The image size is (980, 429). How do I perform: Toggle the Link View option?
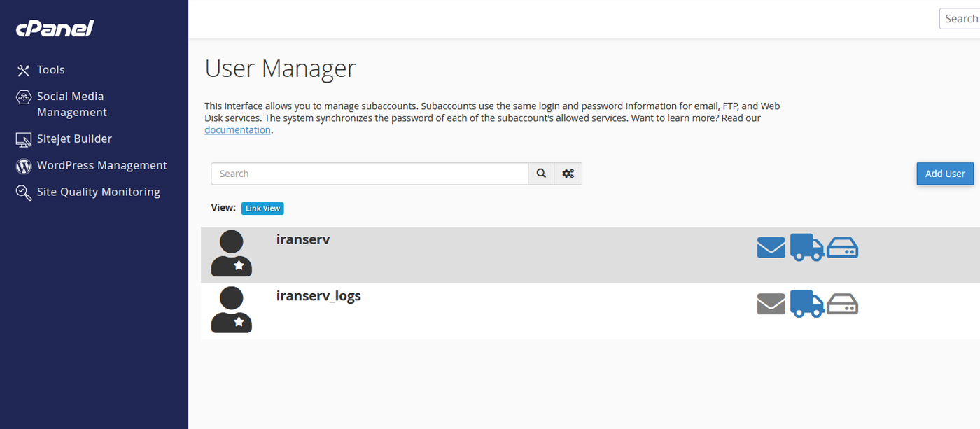(x=262, y=209)
